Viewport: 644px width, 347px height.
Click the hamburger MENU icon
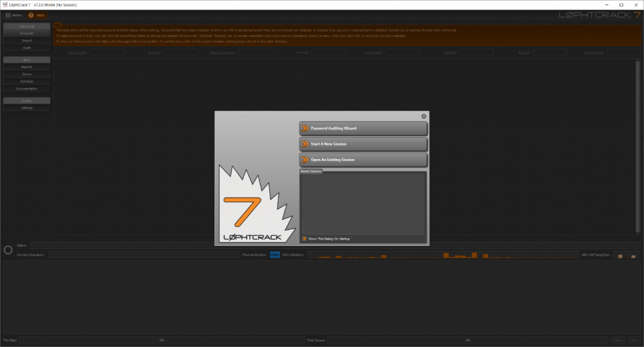8,14
